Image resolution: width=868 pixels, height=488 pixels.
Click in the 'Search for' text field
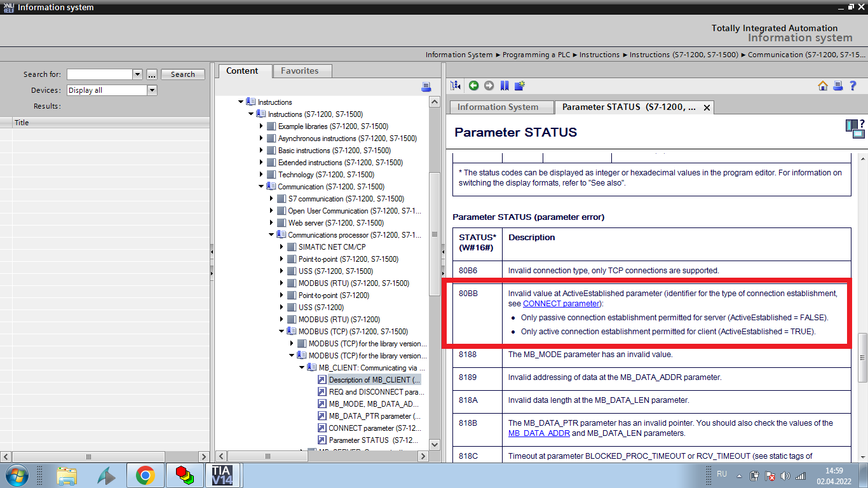click(99, 74)
